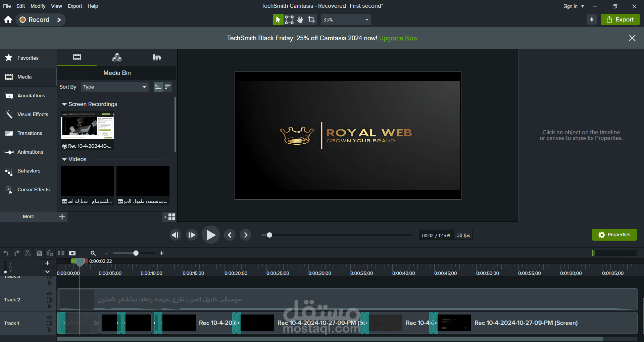Image resolution: width=644 pixels, height=342 pixels.
Task: Open the Edit menu
Action: pos(21,6)
